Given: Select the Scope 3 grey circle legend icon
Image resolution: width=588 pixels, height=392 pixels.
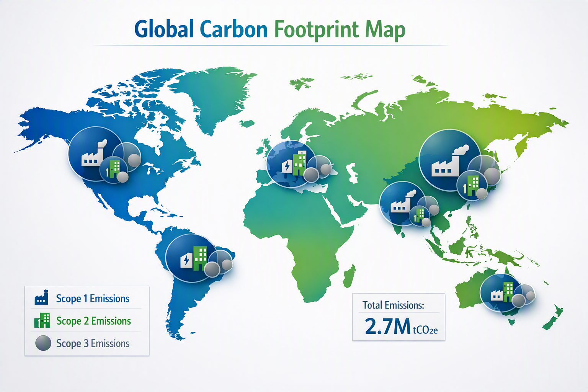Looking at the screenshot, I should tap(43, 343).
